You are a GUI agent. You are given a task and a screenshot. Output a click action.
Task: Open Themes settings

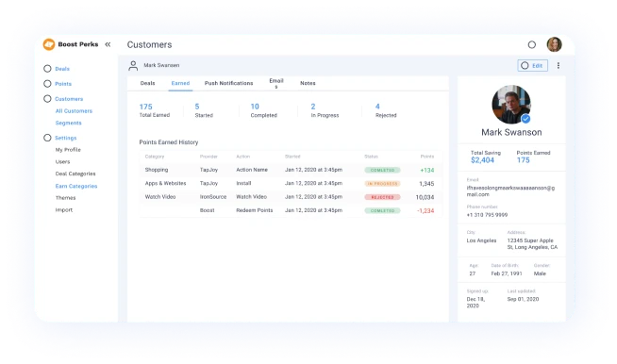(x=65, y=198)
